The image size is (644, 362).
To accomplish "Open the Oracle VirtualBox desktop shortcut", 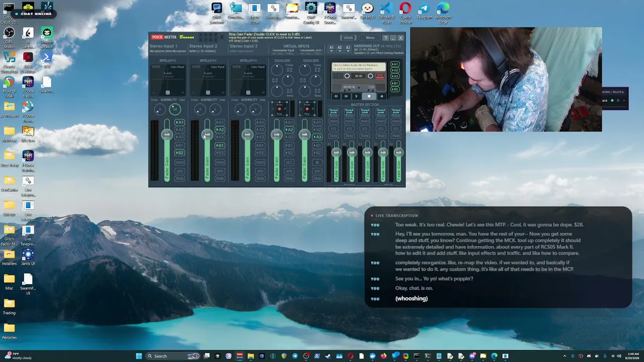I will (9, 61).
